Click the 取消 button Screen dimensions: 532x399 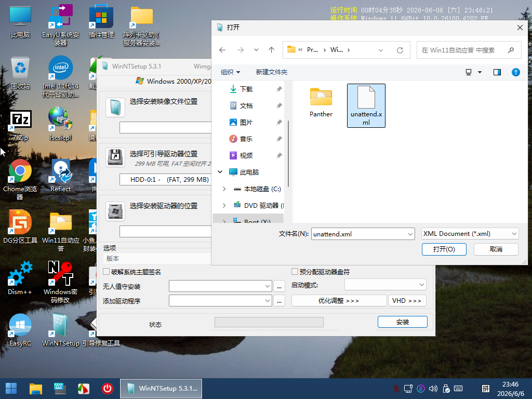[x=496, y=249]
